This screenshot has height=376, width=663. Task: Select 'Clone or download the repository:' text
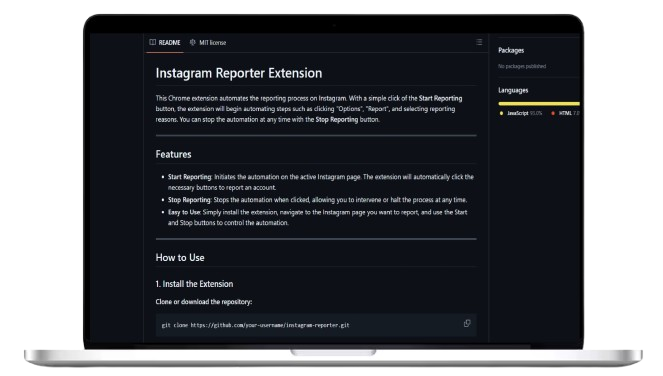[x=204, y=302]
